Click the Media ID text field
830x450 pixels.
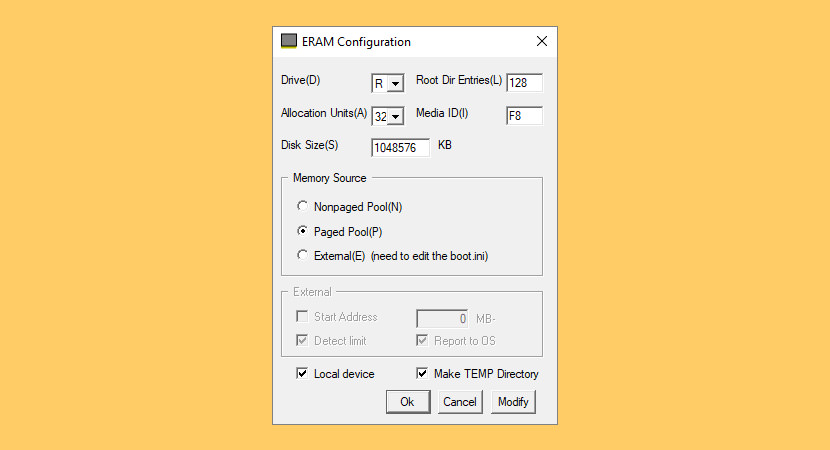524,116
